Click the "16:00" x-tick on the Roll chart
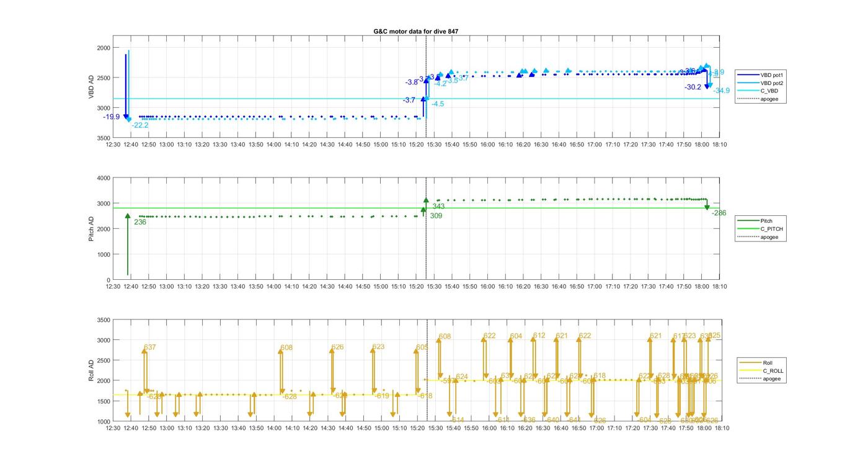 tap(488, 428)
